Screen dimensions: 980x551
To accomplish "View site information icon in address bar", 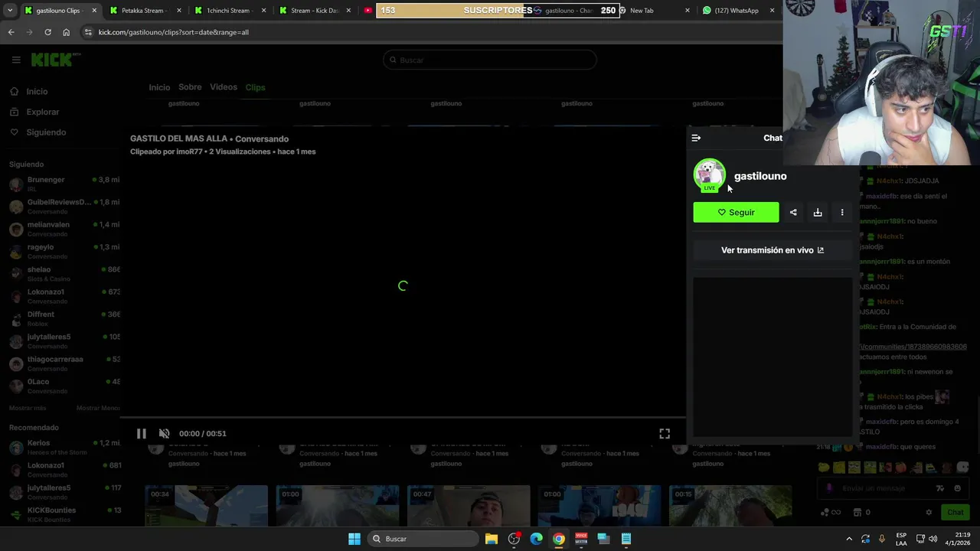I will 88,32.
